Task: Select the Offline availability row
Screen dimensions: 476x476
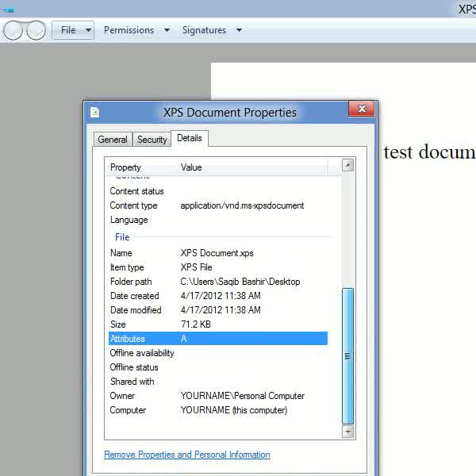Action: pyautogui.click(x=218, y=353)
